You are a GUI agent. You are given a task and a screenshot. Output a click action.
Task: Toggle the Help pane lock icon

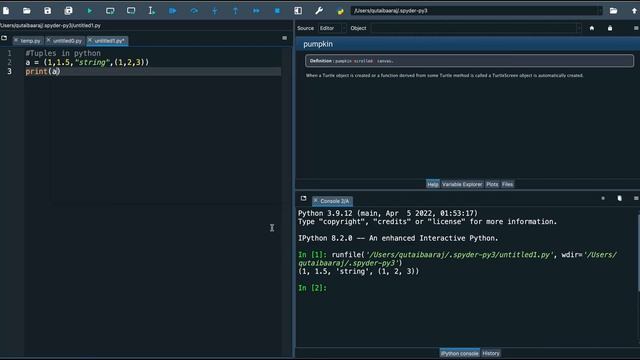pos(610,28)
